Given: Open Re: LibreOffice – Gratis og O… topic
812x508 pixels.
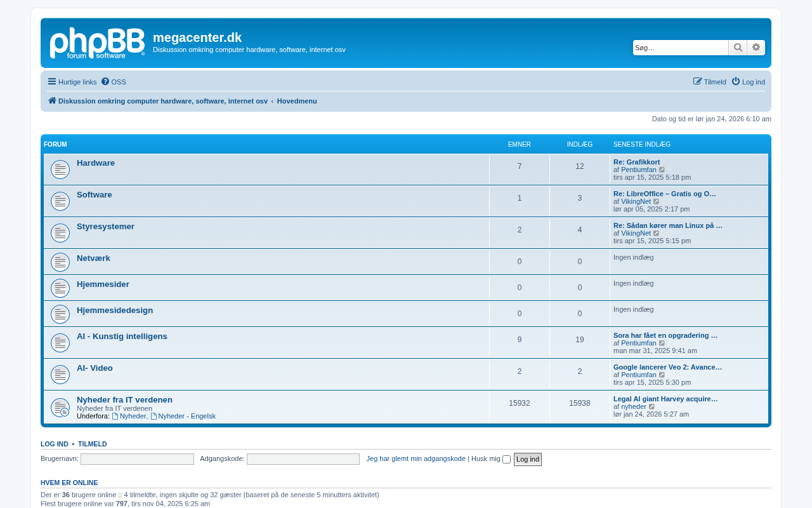Looking at the screenshot, I should pyautogui.click(x=665, y=194).
